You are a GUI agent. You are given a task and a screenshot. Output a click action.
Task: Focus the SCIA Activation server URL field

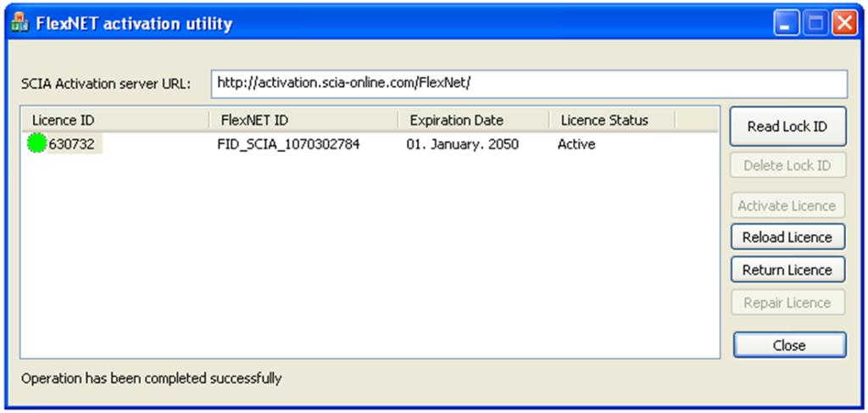point(529,84)
